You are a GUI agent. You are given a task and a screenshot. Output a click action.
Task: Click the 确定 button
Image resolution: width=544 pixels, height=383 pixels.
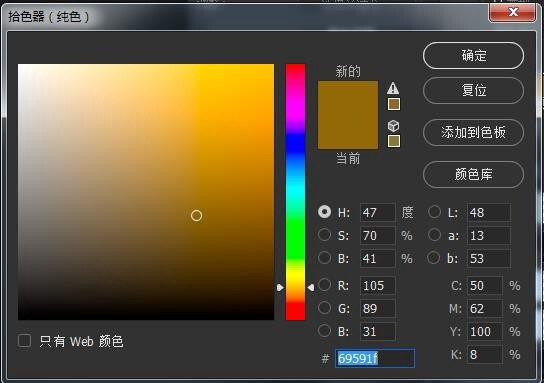[x=474, y=56]
